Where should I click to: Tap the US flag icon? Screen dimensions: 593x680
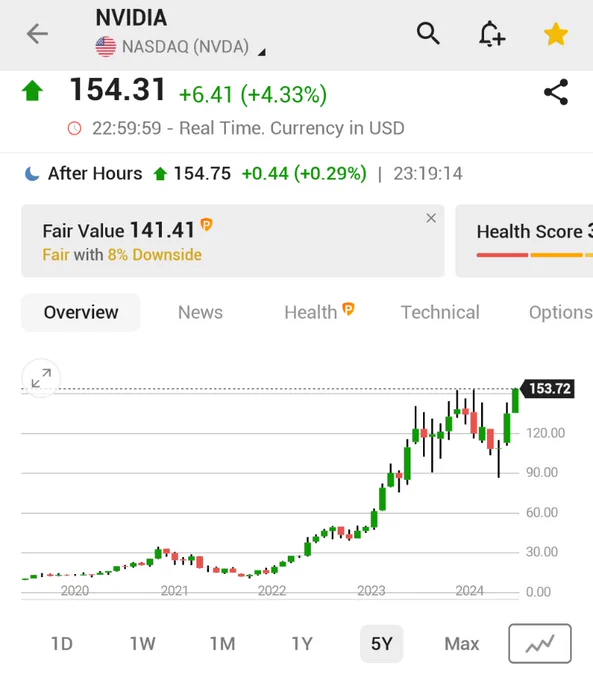(106, 47)
